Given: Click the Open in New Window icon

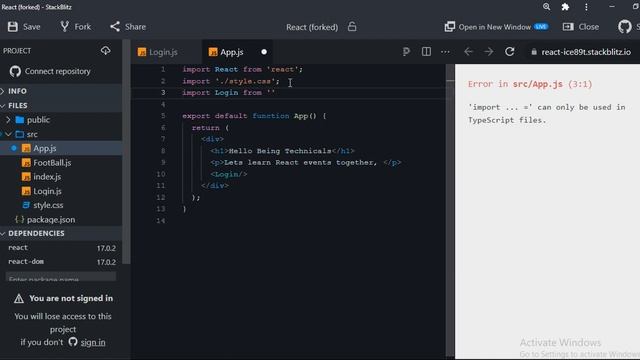Looking at the screenshot, I should click(449, 27).
